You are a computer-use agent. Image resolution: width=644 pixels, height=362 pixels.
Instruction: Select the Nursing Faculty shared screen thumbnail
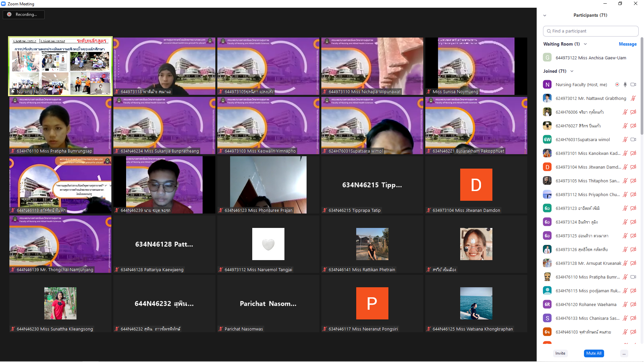tap(60, 66)
